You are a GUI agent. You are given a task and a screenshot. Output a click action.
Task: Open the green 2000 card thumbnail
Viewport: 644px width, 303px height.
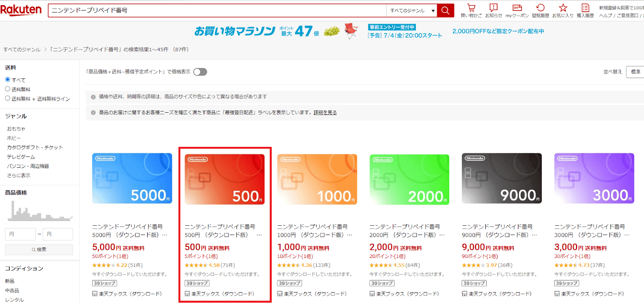(x=409, y=179)
